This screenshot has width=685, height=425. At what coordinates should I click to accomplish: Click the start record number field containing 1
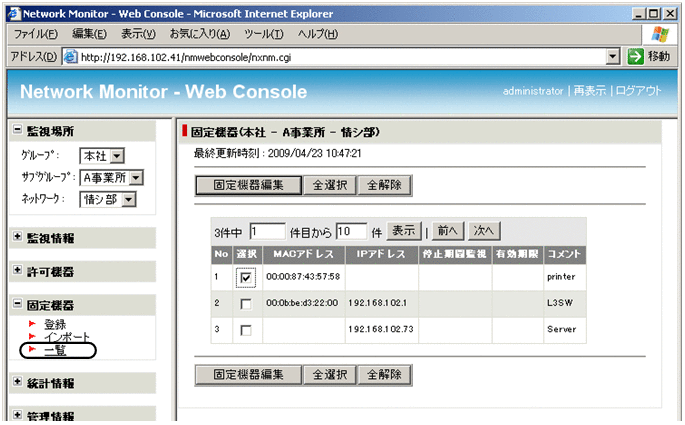pyautogui.click(x=267, y=232)
